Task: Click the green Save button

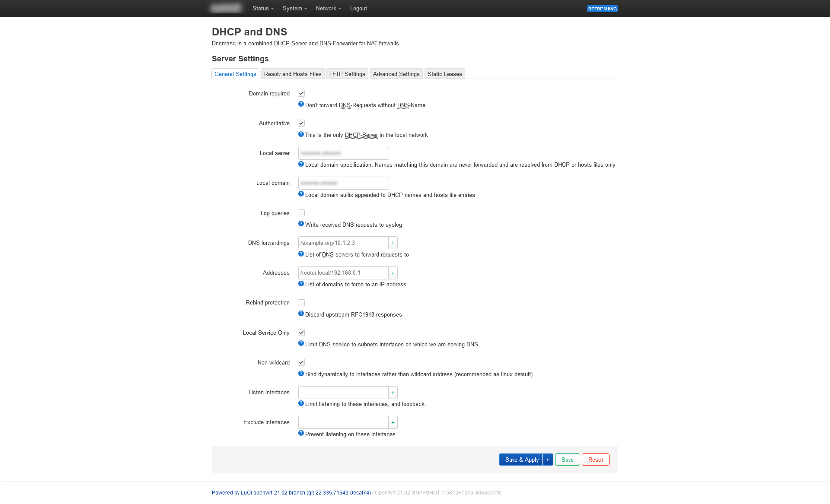Action: (x=567, y=460)
